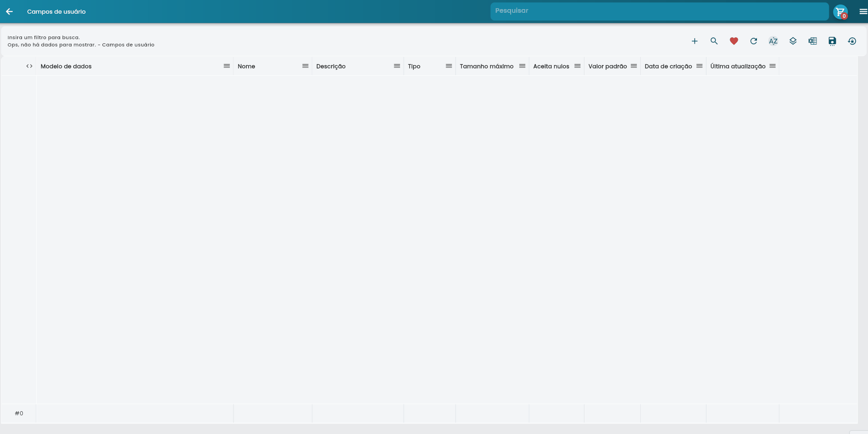
Task: Open the magnifier search filter icon
Action: [714, 41]
